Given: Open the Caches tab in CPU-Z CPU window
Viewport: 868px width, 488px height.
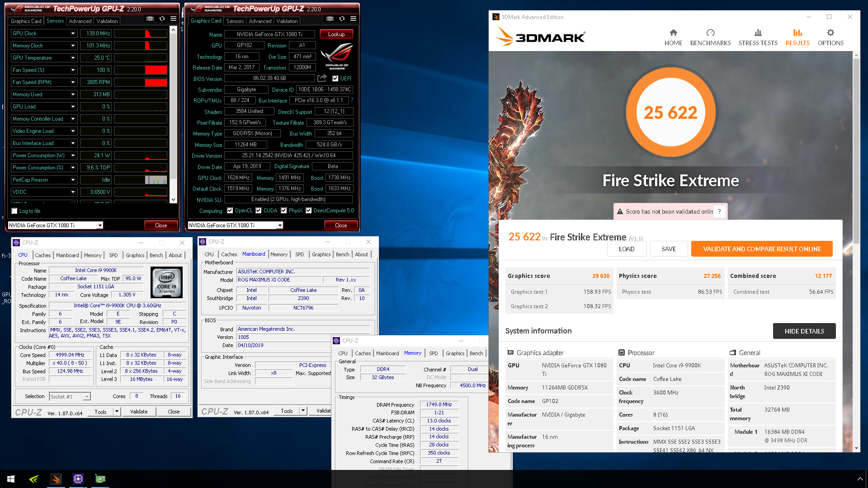Looking at the screenshot, I should point(43,255).
